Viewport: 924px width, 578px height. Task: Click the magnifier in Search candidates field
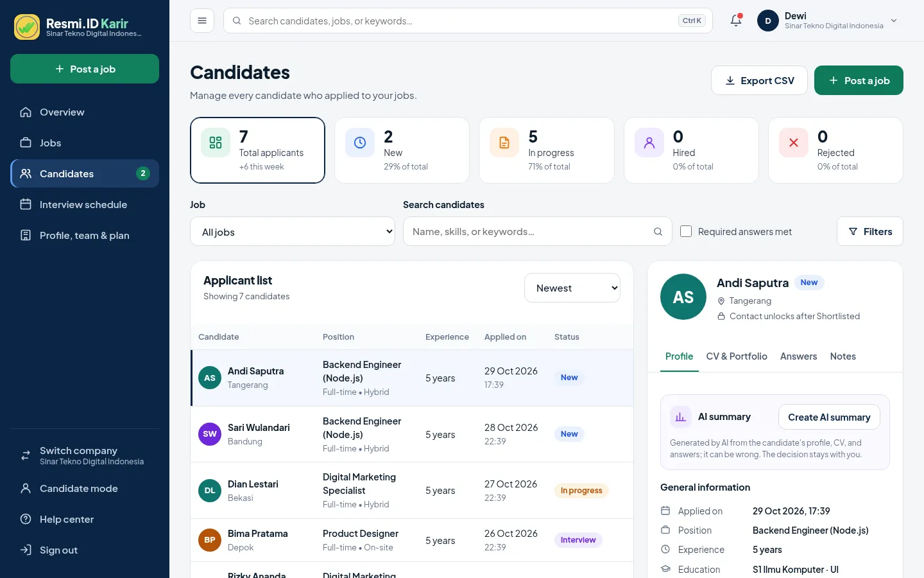click(x=658, y=232)
